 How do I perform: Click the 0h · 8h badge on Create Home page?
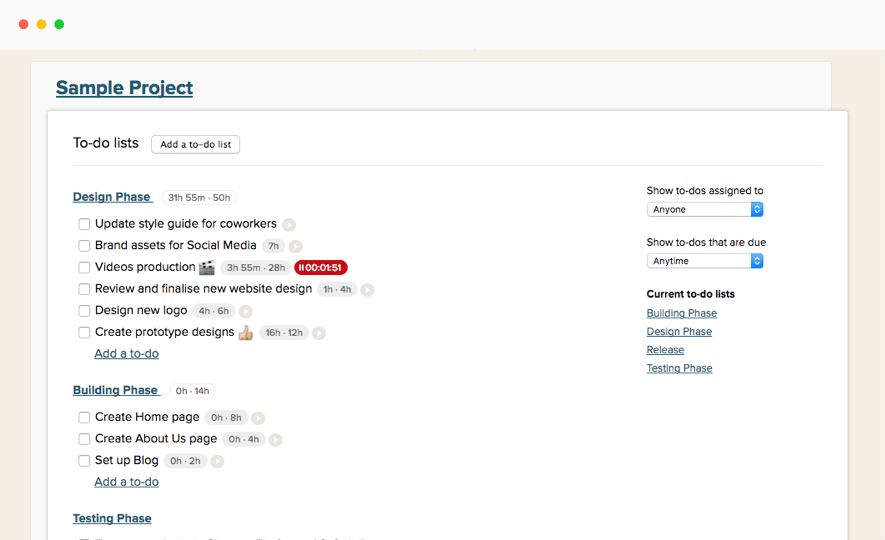[x=226, y=418]
